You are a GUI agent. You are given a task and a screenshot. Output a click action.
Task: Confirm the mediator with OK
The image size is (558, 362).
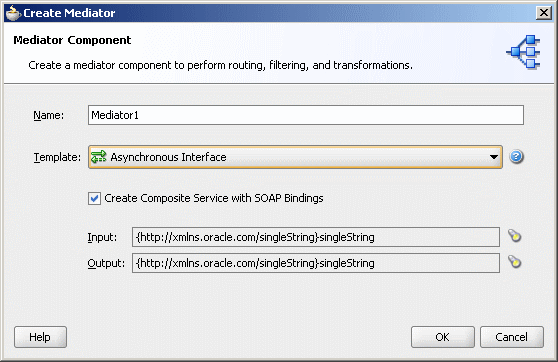point(443,337)
